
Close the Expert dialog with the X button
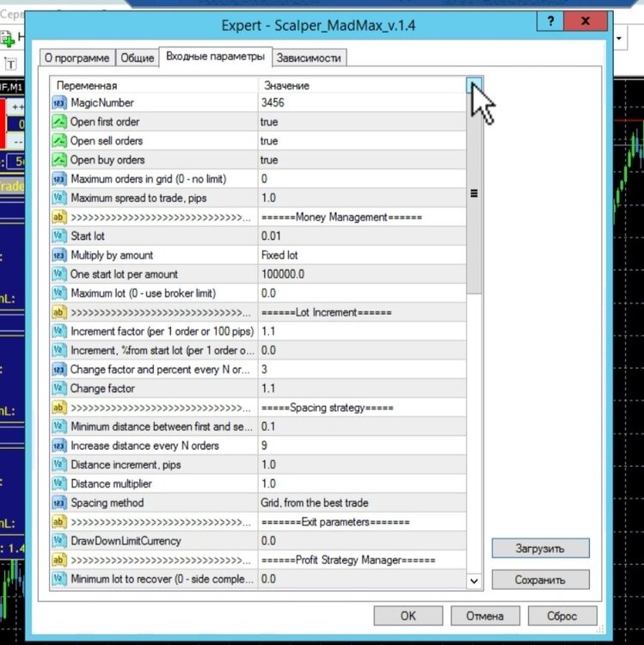586,21
